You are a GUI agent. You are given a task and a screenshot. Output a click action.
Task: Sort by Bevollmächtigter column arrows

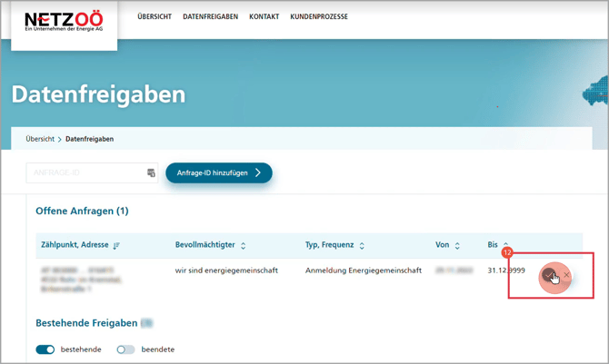[244, 246]
